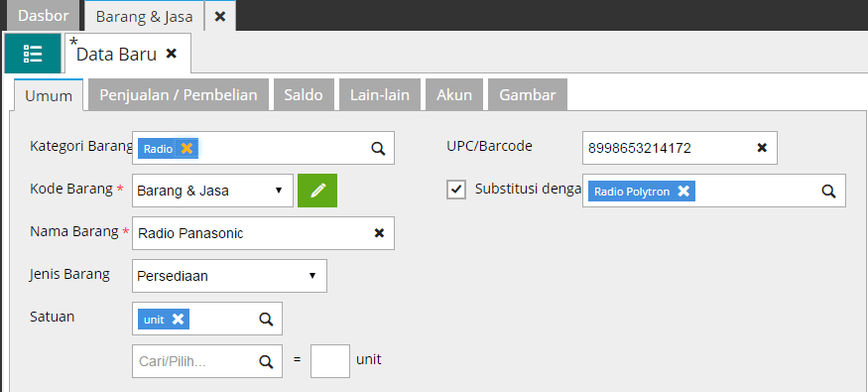The height and width of the screenshot is (392, 868).
Task: Clear the Nama Barang field
Action: (x=379, y=233)
